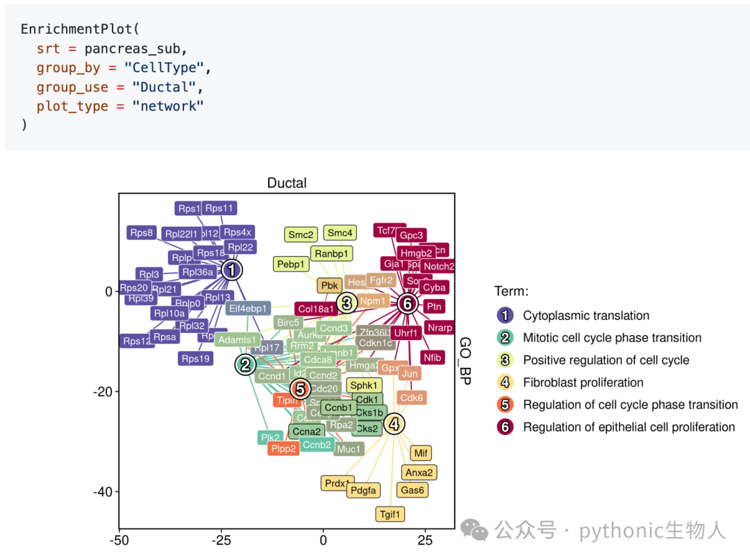The height and width of the screenshot is (560, 750).
Task: Click the Regulation of epithelial cell proliferation text
Action: pyautogui.click(x=629, y=427)
